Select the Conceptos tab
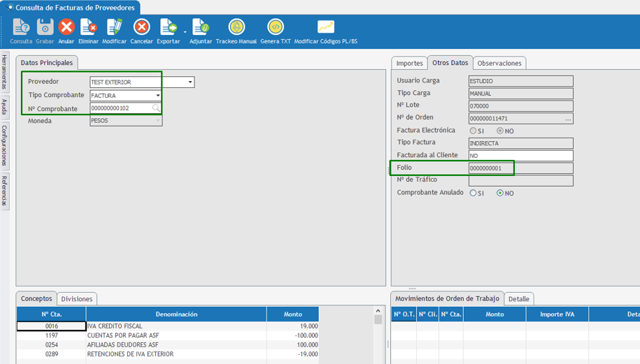 point(36,298)
